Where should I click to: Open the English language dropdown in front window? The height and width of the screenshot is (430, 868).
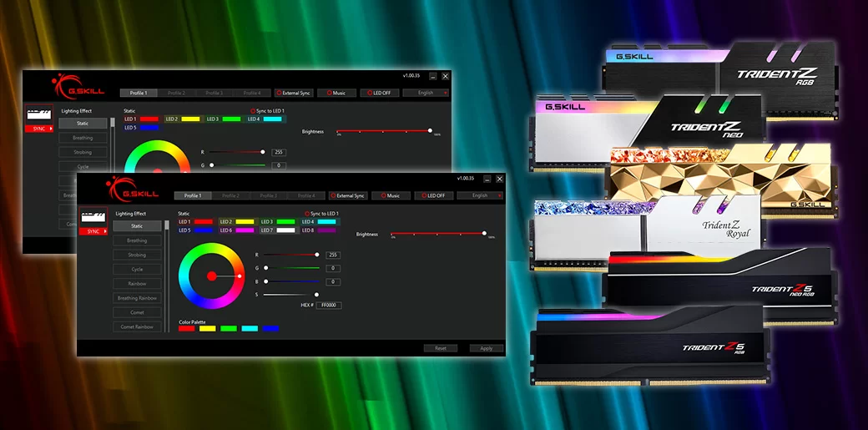[x=480, y=195]
